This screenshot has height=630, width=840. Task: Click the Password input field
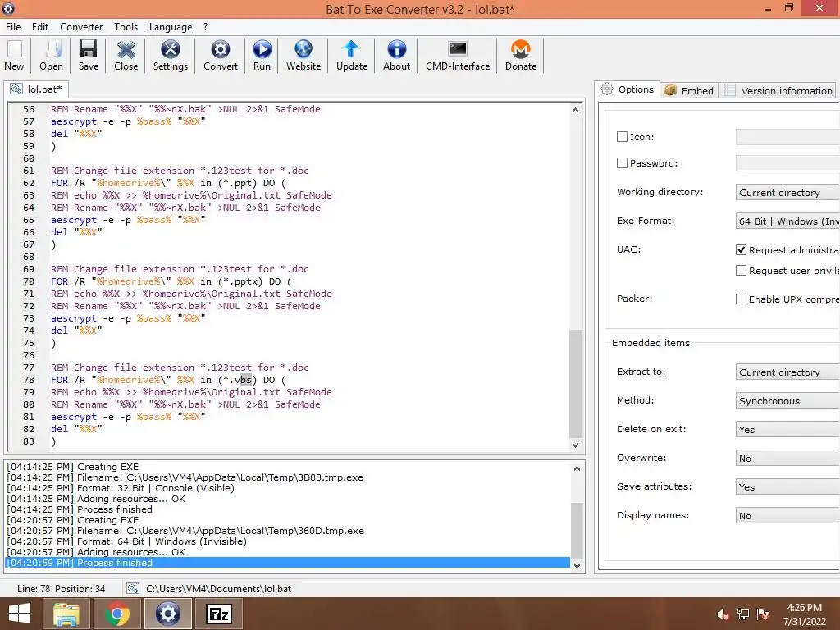pyautogui.click(x=787, y=163)
